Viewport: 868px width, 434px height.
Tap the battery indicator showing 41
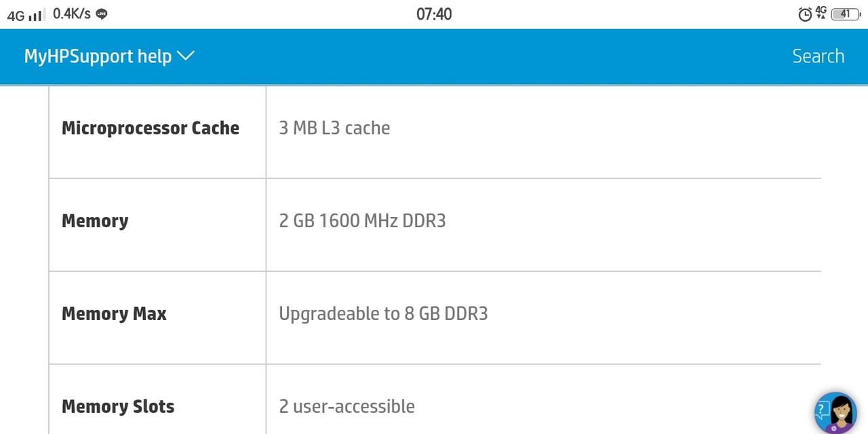click(x=846, y=14)
